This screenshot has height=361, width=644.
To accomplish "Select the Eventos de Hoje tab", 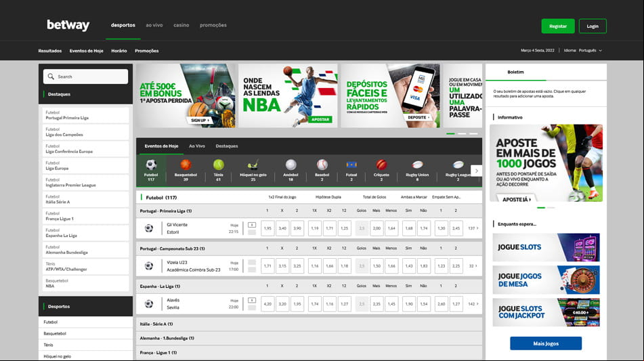I will pyautogui.click(x=161, y=146).
